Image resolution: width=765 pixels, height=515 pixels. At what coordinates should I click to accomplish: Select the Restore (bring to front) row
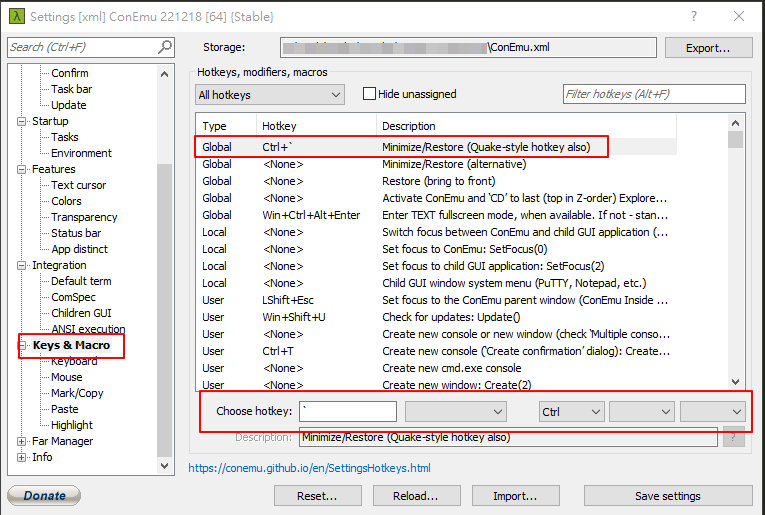pyautogui.click(x=436, y=181)
